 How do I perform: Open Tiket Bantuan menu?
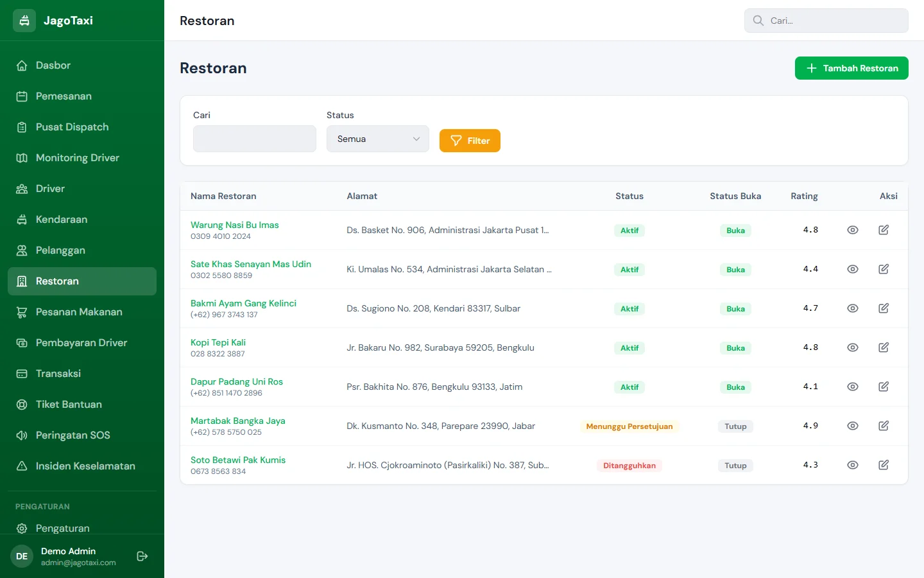point(82,405)
